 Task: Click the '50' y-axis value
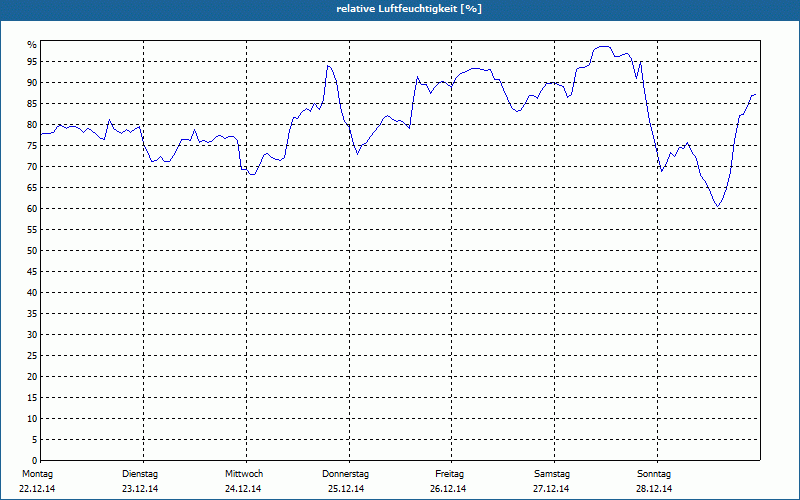(32, 251)
